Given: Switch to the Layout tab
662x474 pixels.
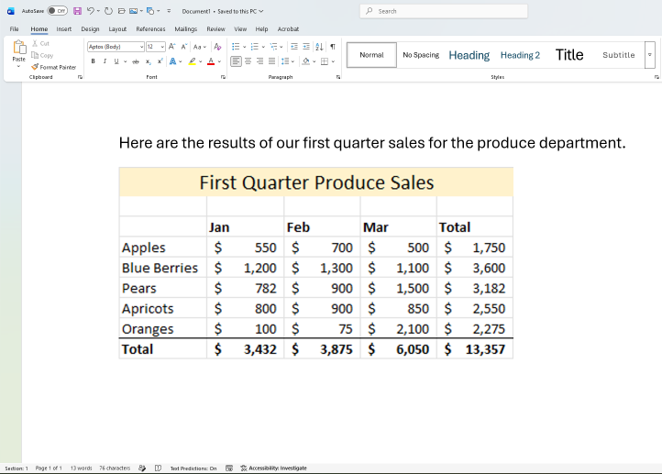Looking at the screenshot, I should point(117,29).
